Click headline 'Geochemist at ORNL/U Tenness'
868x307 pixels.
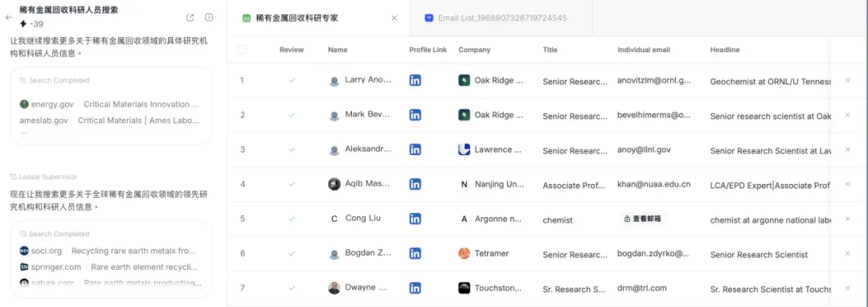[x=771, y=81]
